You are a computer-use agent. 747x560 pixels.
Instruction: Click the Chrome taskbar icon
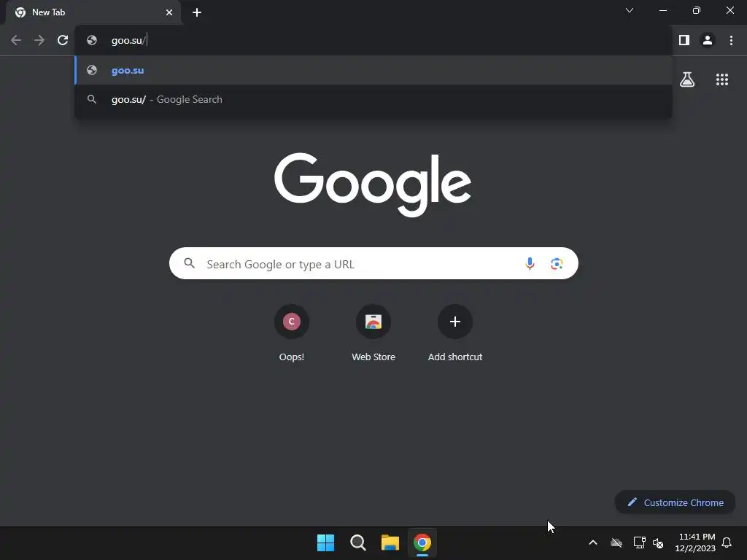(422, 542)
